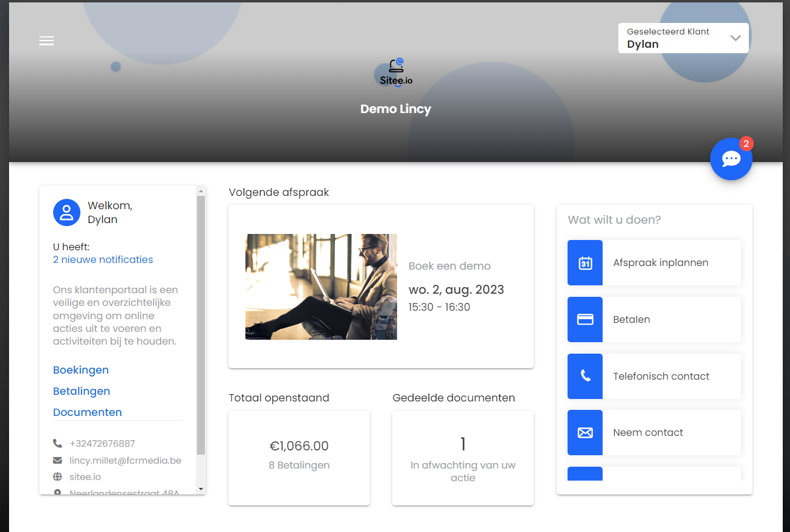The height and width of the screenshot is (532, 790).
Task: Click the Demo Lincy heading
Action: tap(396, 109)
